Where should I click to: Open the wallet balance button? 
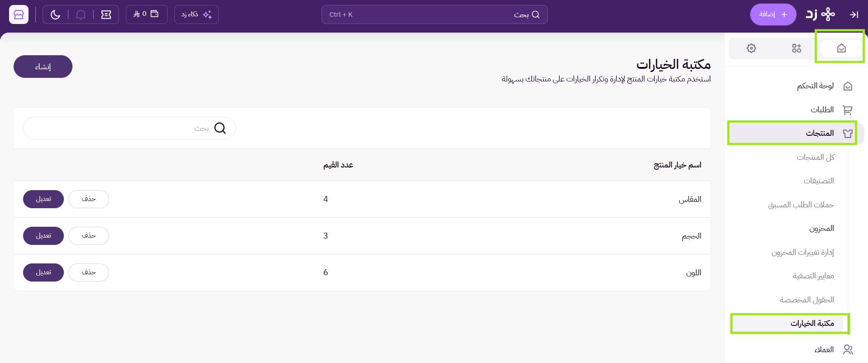[x=146, y=14]
